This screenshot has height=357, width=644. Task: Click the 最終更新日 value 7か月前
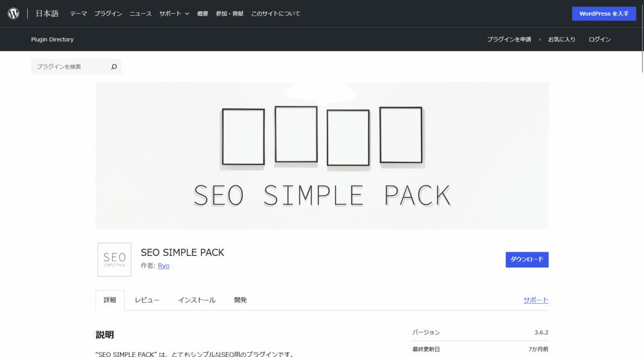click(538, 349)
